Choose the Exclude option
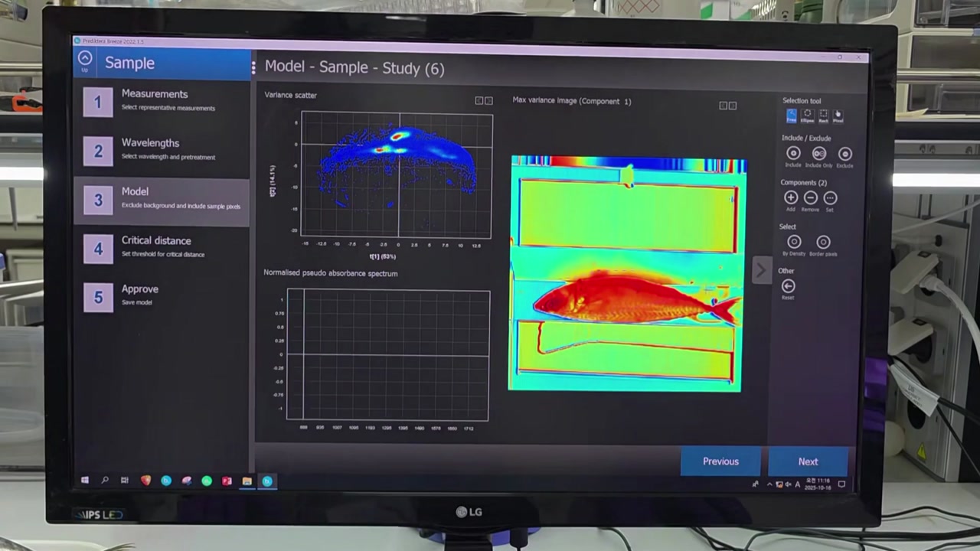Image resolution: width=980 pixels, height=551 pixels. (845, 154)
